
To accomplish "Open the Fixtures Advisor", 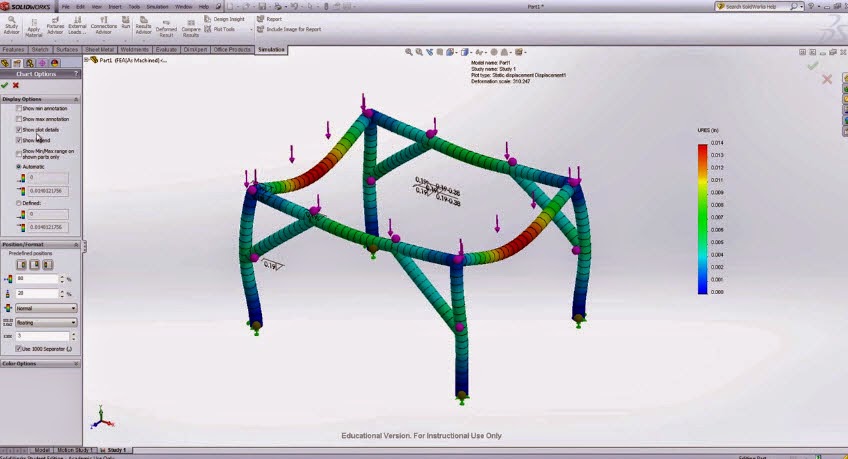I will click(x=55, y=25).
